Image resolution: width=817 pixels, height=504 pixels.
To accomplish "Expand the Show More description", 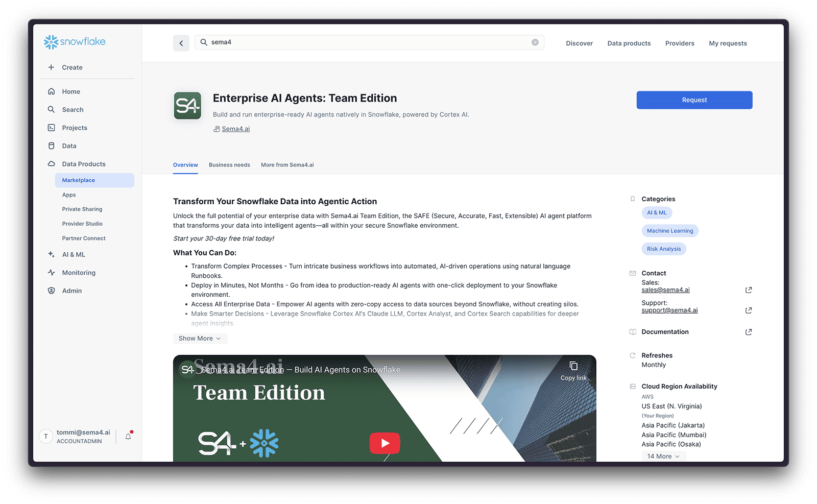I will tap(200, 338).
